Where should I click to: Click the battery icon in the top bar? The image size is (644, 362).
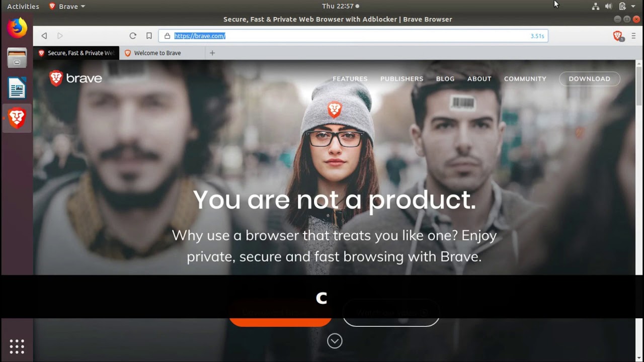(x=622, y=6)
